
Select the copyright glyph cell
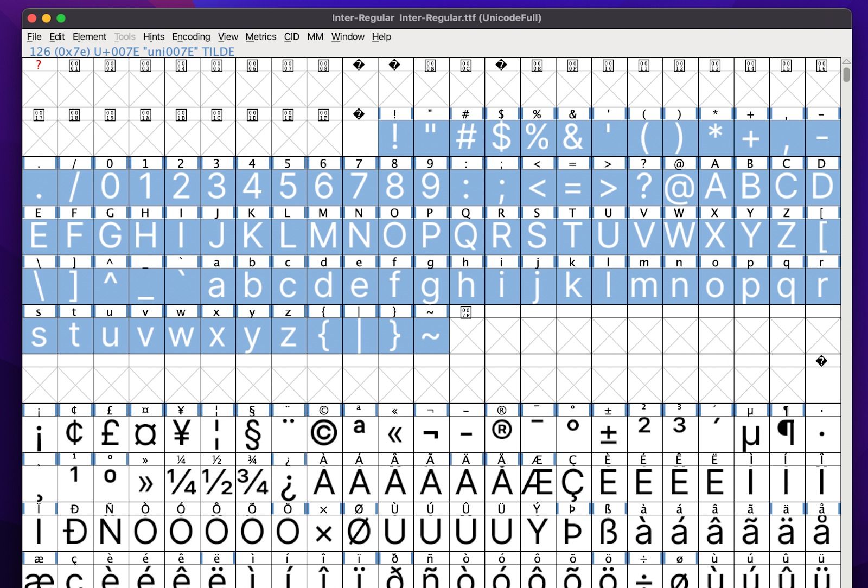click(323, 431)
